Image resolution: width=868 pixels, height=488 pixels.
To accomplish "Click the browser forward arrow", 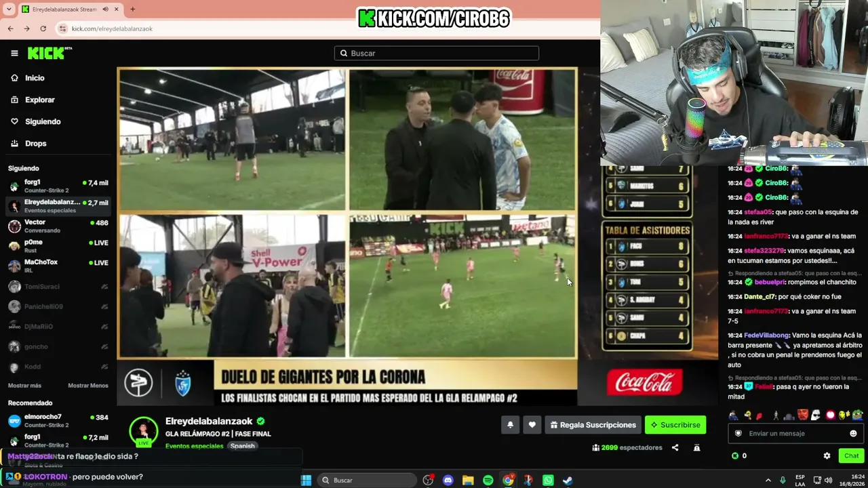I will coord(26,28).
